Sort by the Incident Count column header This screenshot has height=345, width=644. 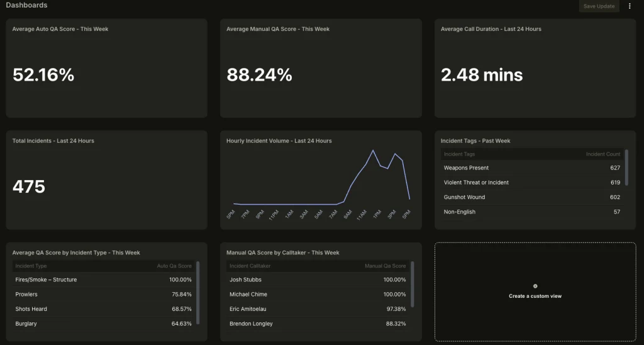coord(603,154)
